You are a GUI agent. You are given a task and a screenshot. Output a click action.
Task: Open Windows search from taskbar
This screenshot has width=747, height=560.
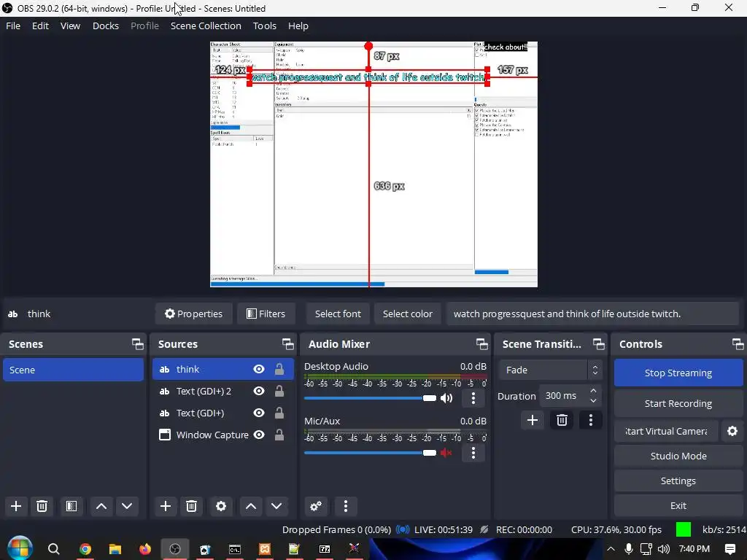pyautogui.click(x=54, y=549)
